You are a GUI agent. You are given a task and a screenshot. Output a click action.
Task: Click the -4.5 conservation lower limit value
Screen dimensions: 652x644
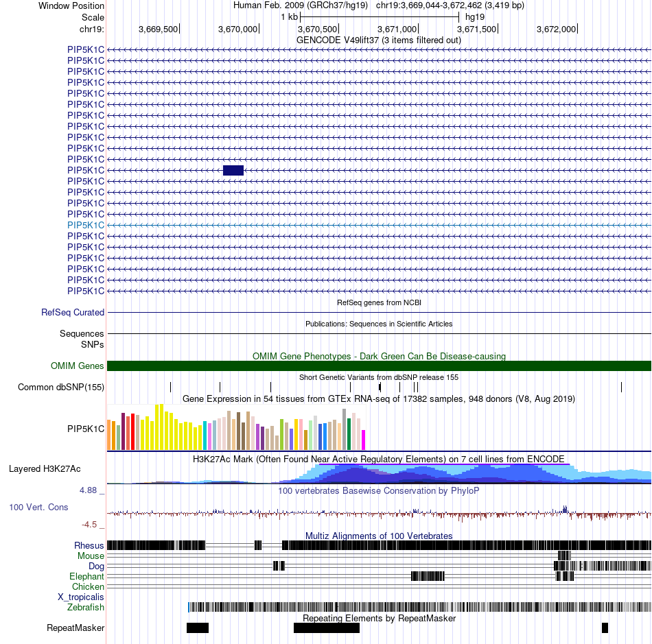click(x=89, y=525)
